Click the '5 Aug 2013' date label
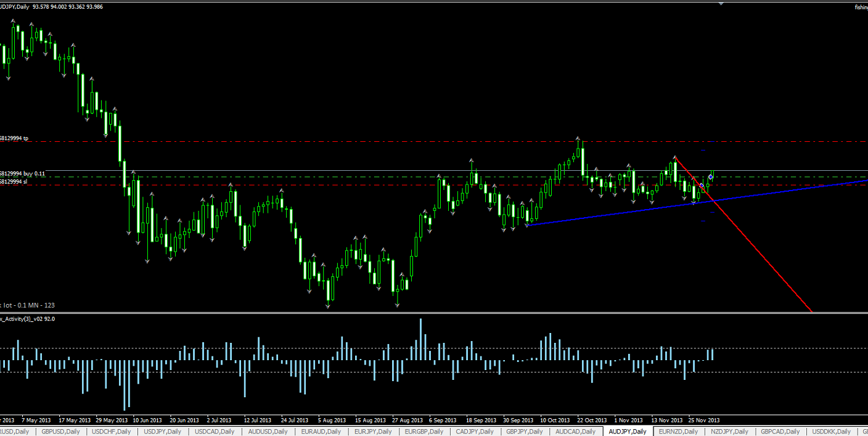This screenshot has height=436, width=868. (x=333, y=420)
